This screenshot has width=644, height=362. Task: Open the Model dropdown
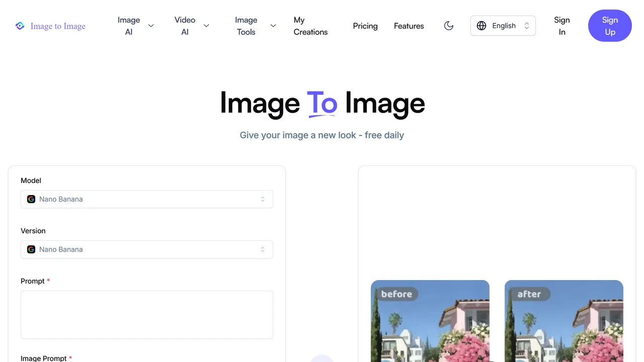point(147,199)
